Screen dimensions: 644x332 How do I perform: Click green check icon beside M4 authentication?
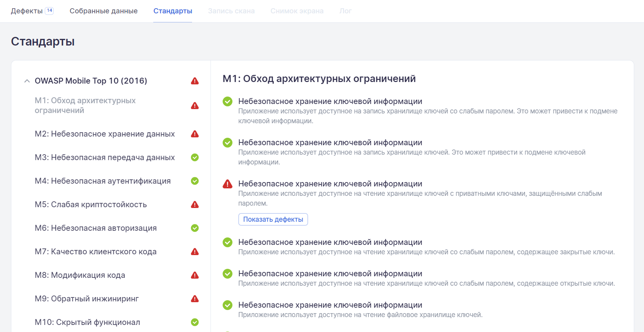pos(195,181)
